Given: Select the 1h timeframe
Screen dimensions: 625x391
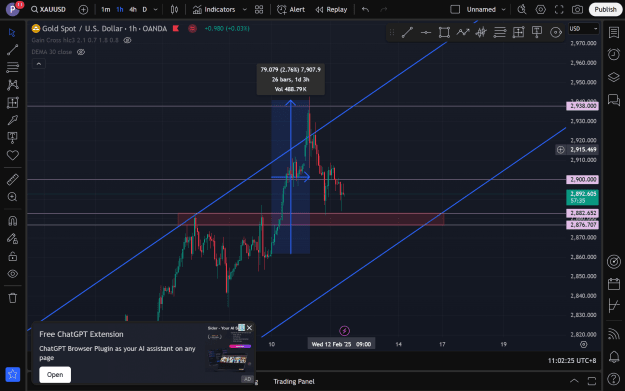Looking at the screenshot, I should pos(120,10).
